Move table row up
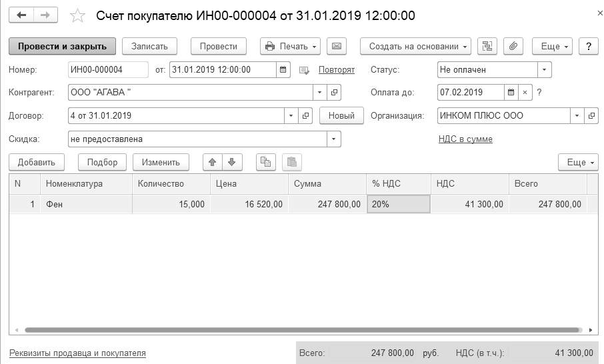Image resolution: width=604 pixels, height=364 pixels. [213, 162]
